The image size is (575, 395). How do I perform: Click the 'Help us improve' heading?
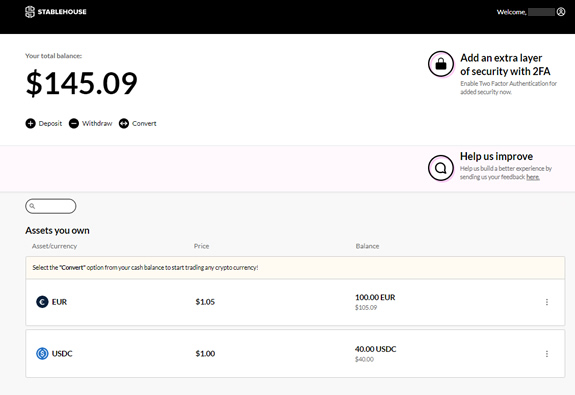tap(497, 156)
